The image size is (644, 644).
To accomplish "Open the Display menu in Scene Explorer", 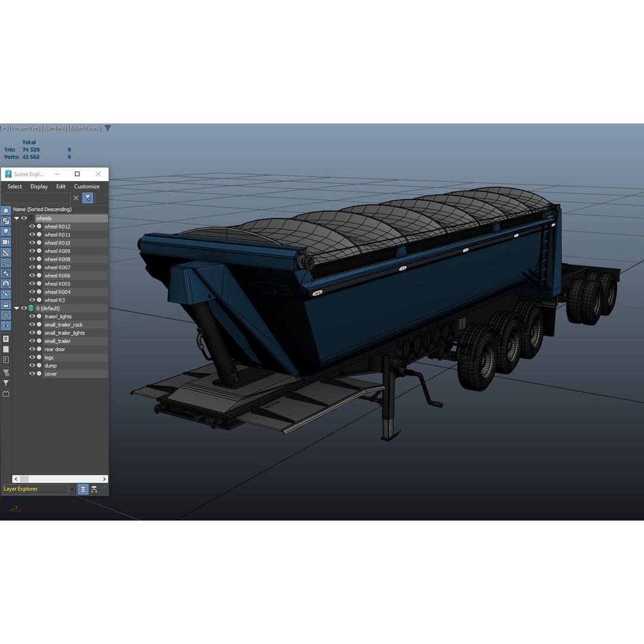I will (x=39, y=187).
